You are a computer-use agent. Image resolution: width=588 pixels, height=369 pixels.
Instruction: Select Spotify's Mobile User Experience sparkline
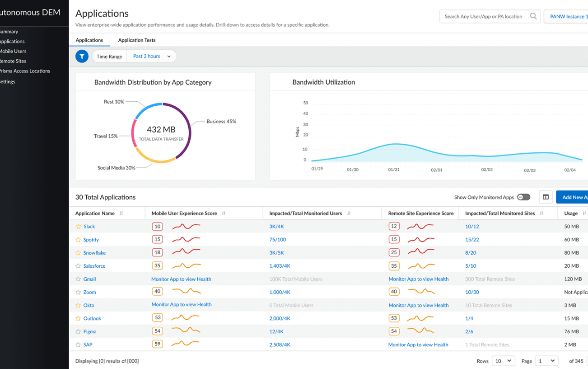[x=186, y=239]
